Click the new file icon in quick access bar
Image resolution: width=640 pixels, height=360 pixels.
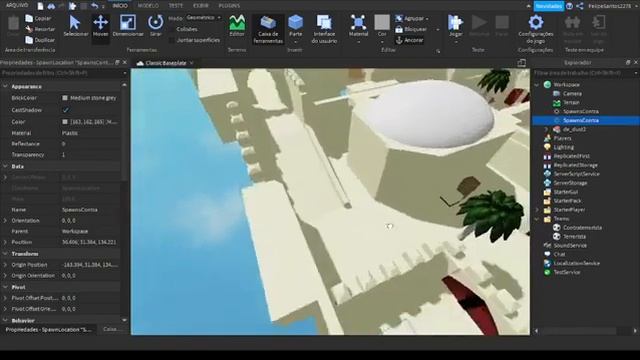[x=40, y=6]
